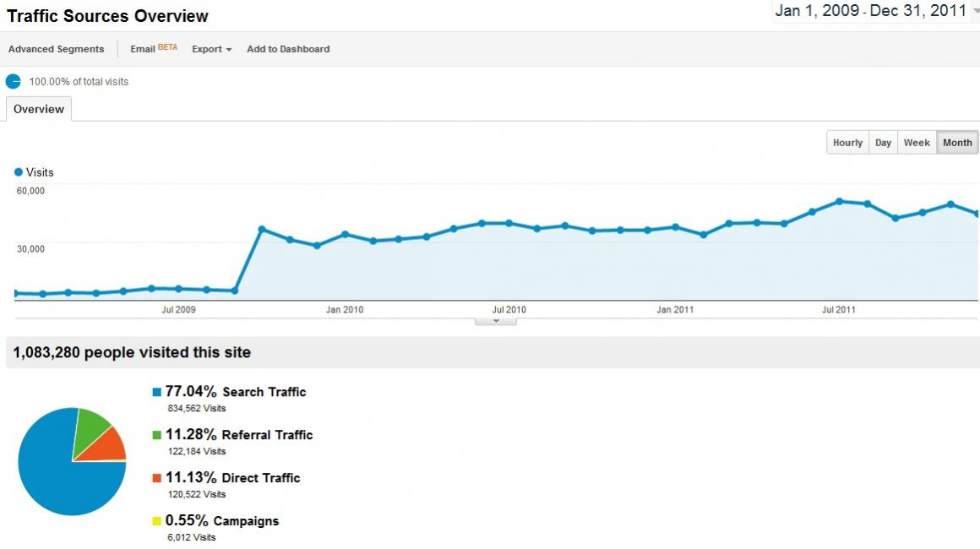
Task: Click the Jul 2009 axis label
Action: [x=179, y=309]
